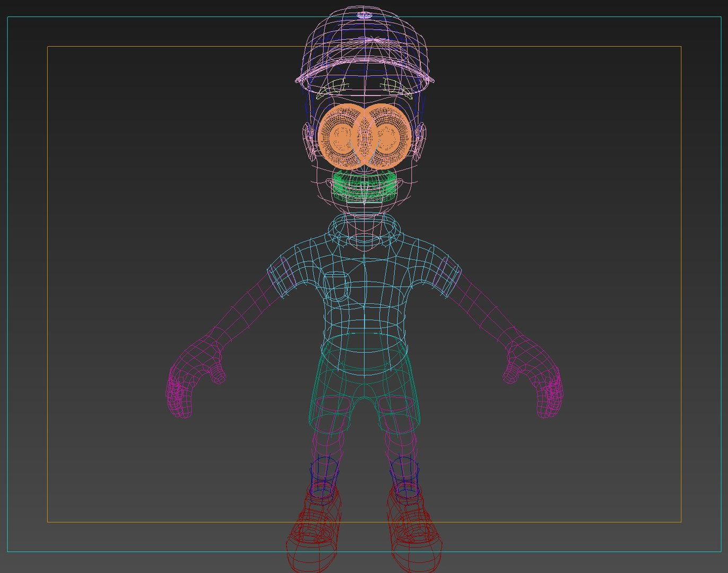Select the green mouth mesh
The height and width of the screenshot is (573, 728).
click(x=365, y=186)
